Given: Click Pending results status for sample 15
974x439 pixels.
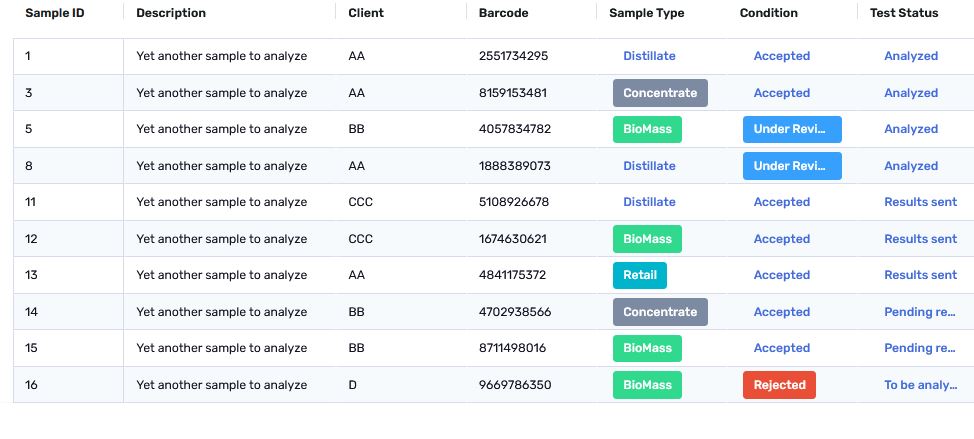Looking at the screenshot, I should [920, 348].
